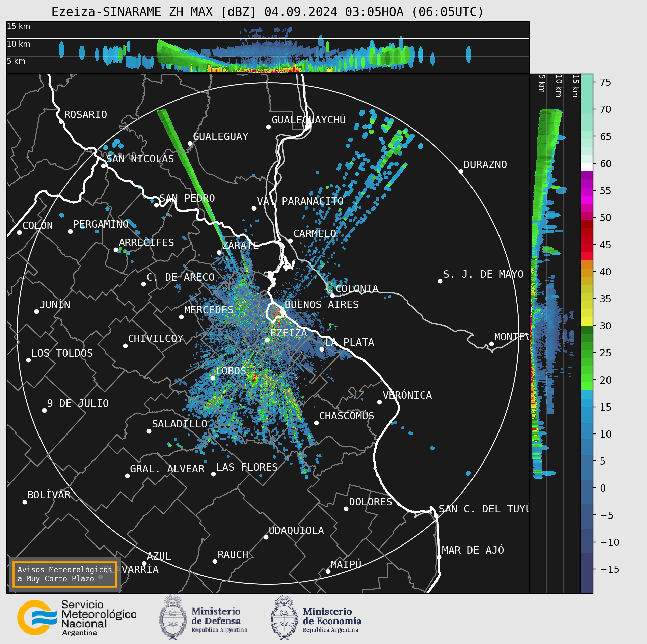This screenshot has height=644, width=647.
Task: Click the 75 value on the dBZ scale
Action: coord(605,82)
